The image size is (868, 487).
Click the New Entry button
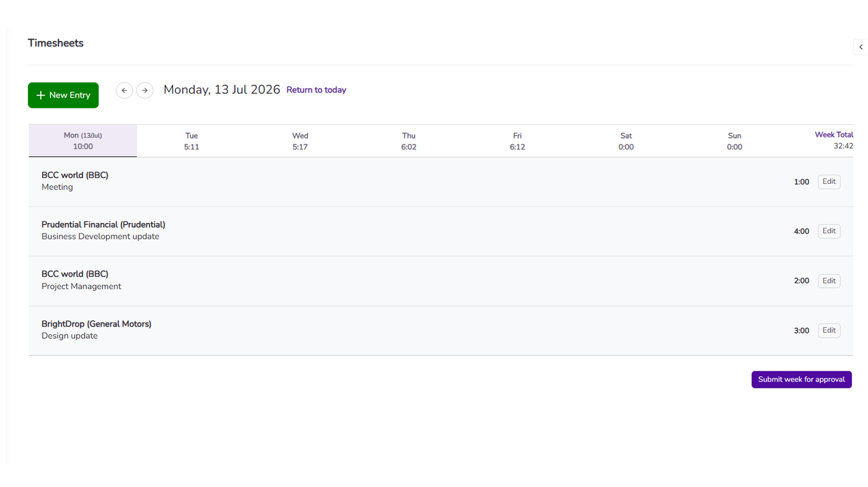pyautogui.click(x=63, y=95)
